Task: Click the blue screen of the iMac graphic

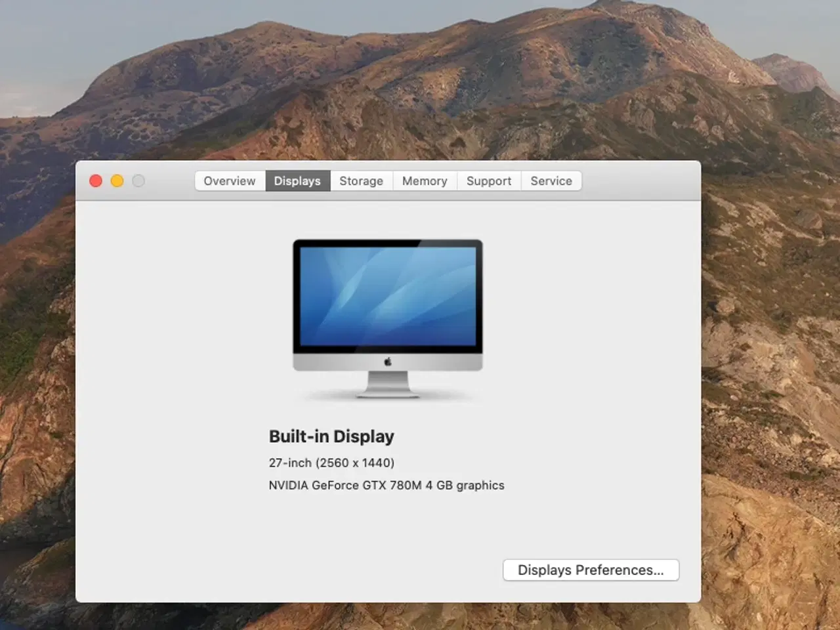Action: (x=387, y=297)
